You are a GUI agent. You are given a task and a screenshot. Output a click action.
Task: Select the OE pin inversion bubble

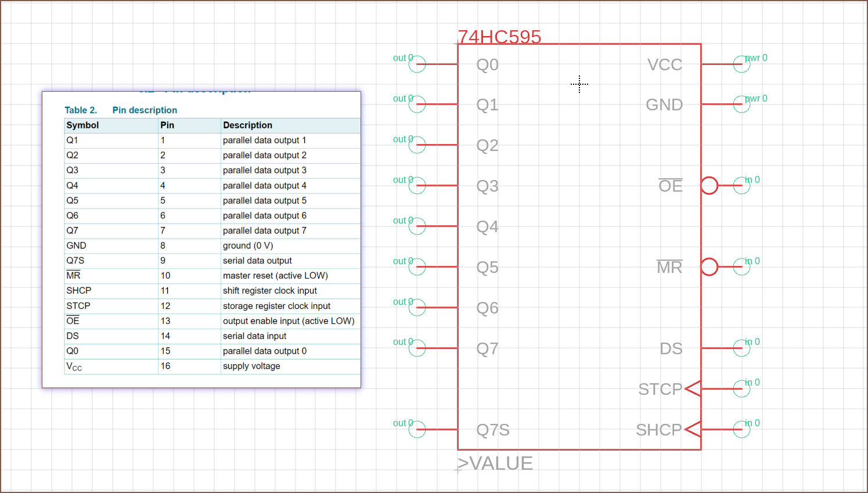click(x=709, y=186)
